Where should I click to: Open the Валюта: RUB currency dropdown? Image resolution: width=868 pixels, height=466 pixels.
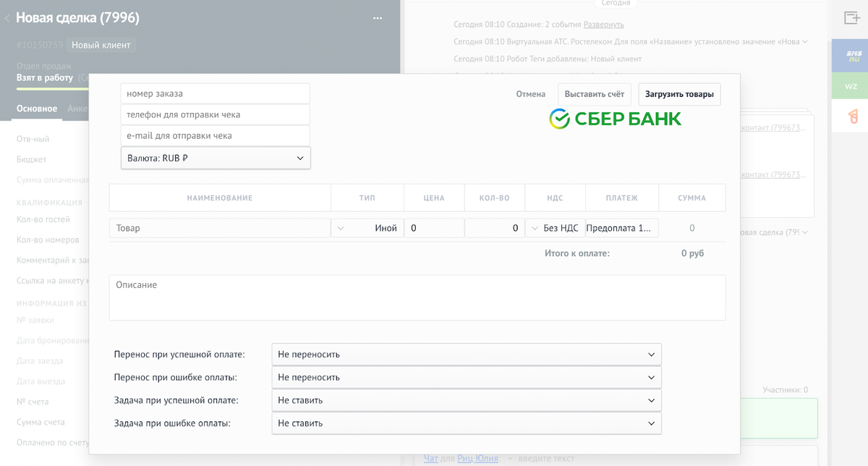tap(216, 158)
